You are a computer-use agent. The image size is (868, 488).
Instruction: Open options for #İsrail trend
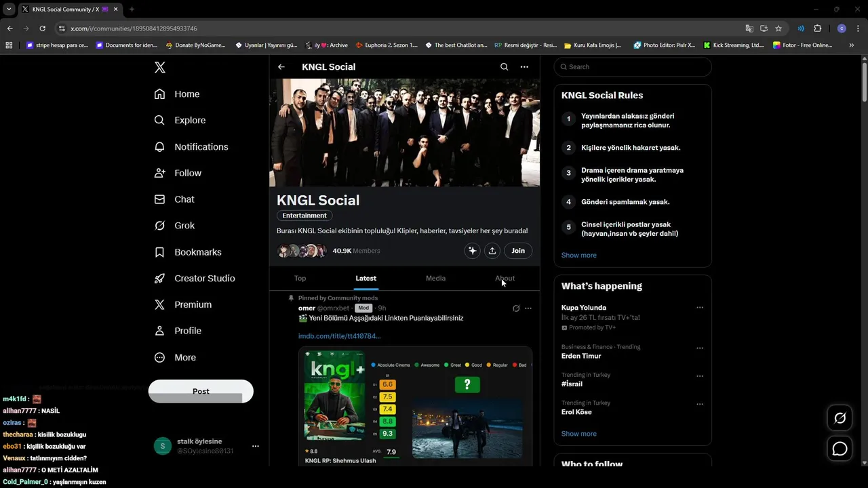pyautogui.click(x=700, y=376)
